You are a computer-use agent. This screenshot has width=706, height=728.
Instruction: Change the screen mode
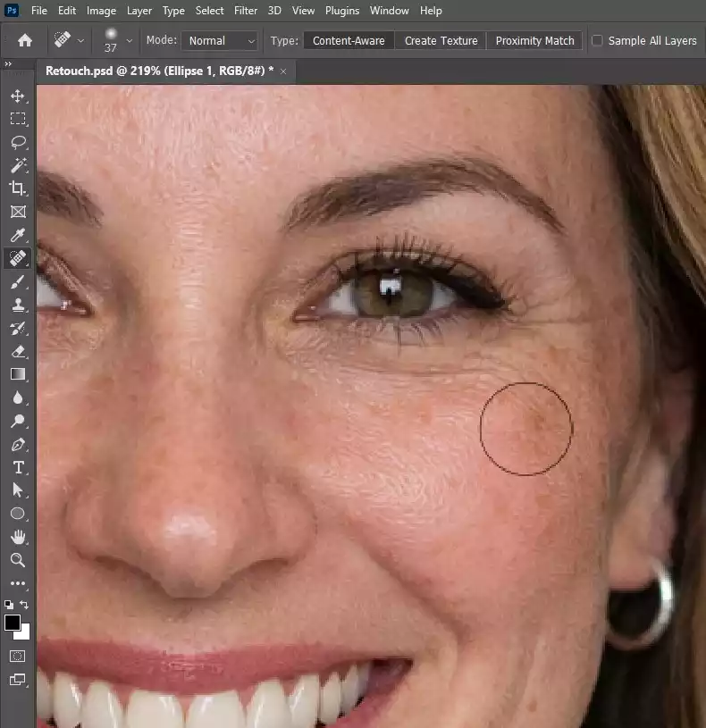coord(18,680)
